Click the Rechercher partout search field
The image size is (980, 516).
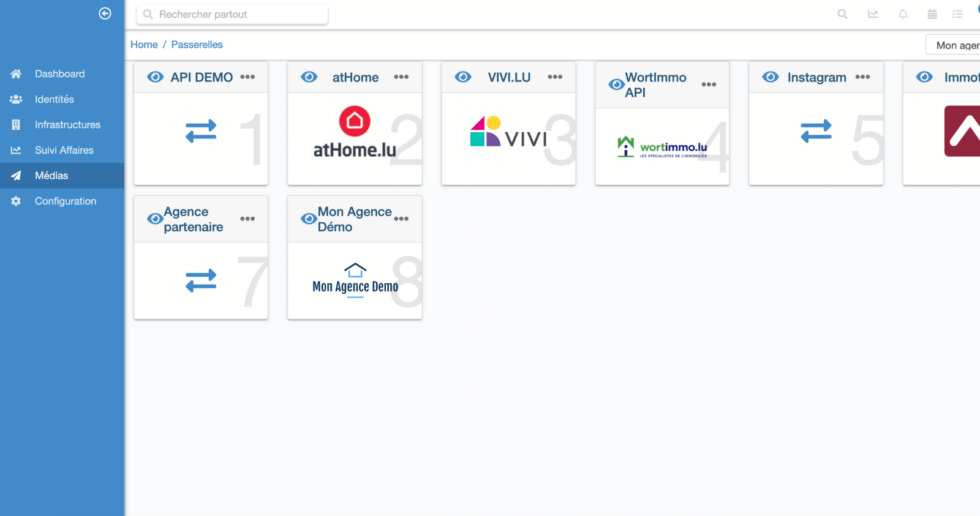pos(233,14)
